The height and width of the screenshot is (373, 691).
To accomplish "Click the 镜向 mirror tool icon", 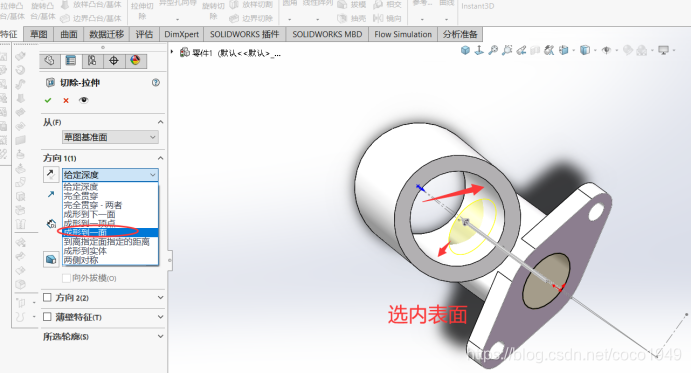I will pos(387,18).
